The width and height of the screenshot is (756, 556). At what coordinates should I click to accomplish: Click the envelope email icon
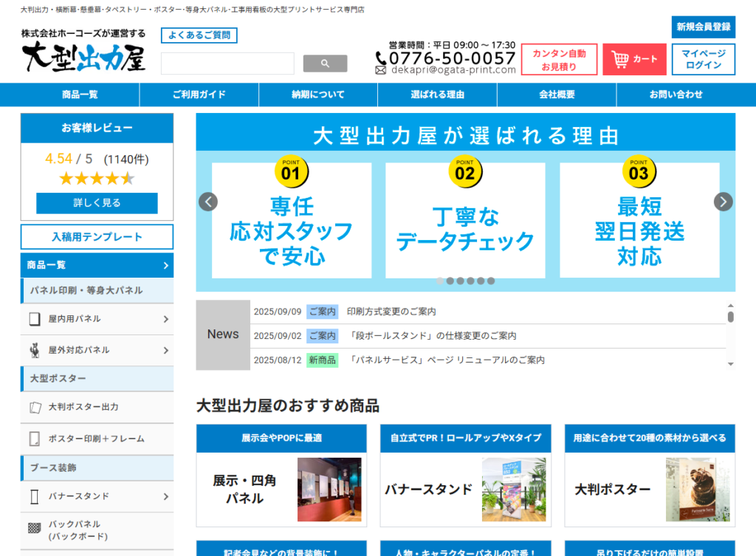(381, 70)
